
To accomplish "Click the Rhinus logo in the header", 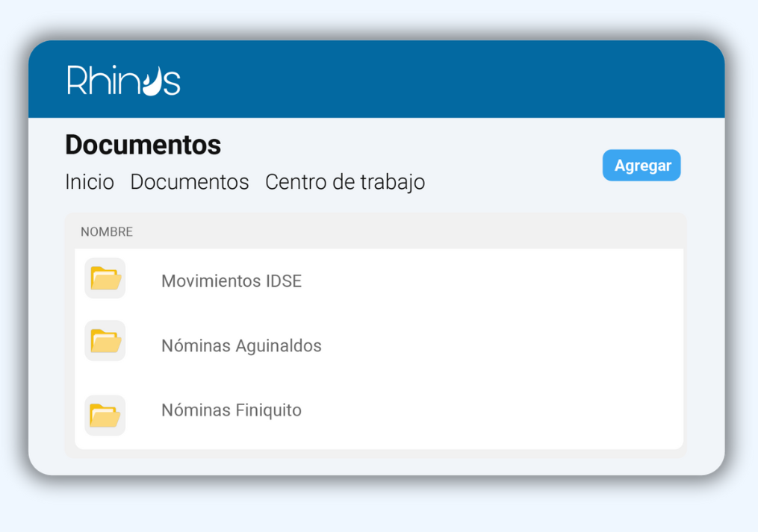I will click(123, 80).
